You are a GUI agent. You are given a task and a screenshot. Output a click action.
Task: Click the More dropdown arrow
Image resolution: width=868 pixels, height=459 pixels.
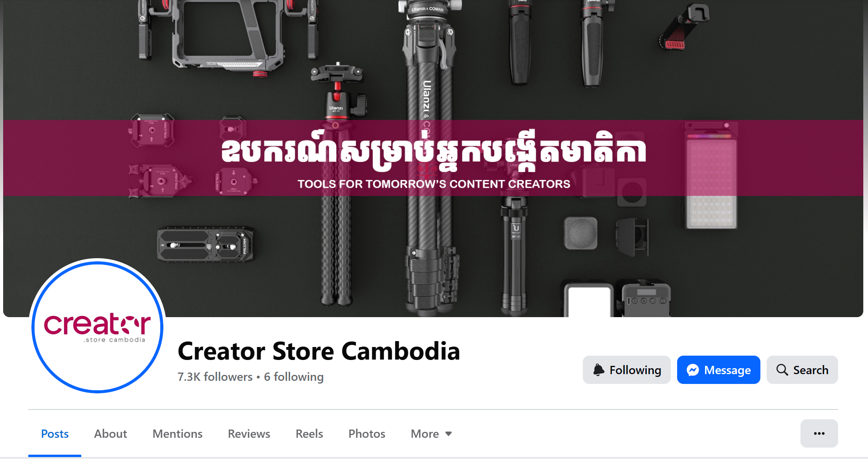449,434
